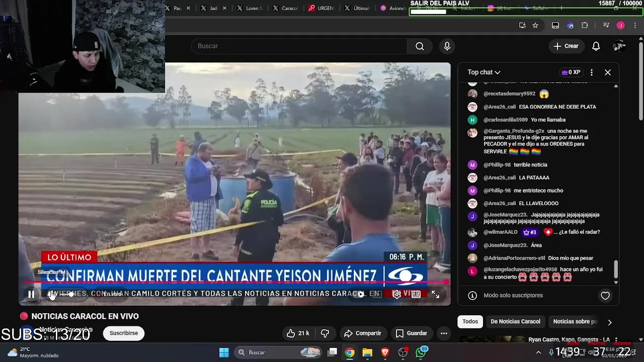Toggle autoplay switch in video player
Viewport: 644px width, 362px height.
358,295
